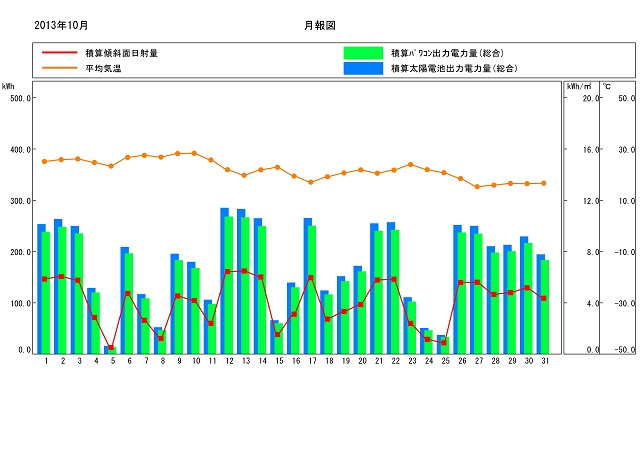Click the 500.0 tick on kWh axis
Viewport: 640px width, 452px height.
pos(20,98)
